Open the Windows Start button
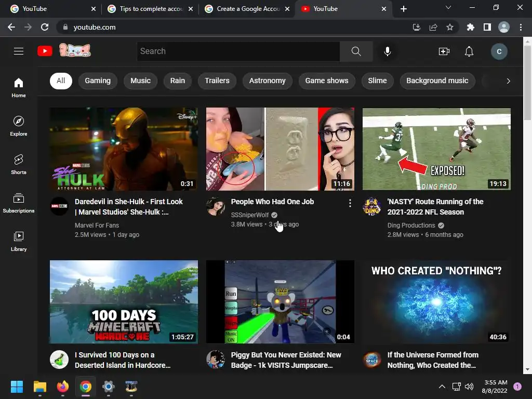This screenshot has width=532, height=399. point(17,387)
